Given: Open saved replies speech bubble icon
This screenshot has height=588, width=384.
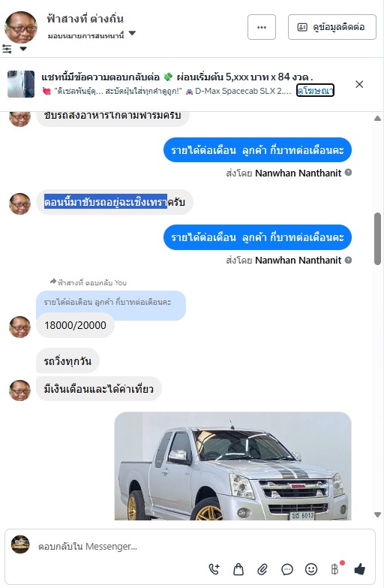Looking at the screenshot, I should 287,569.
